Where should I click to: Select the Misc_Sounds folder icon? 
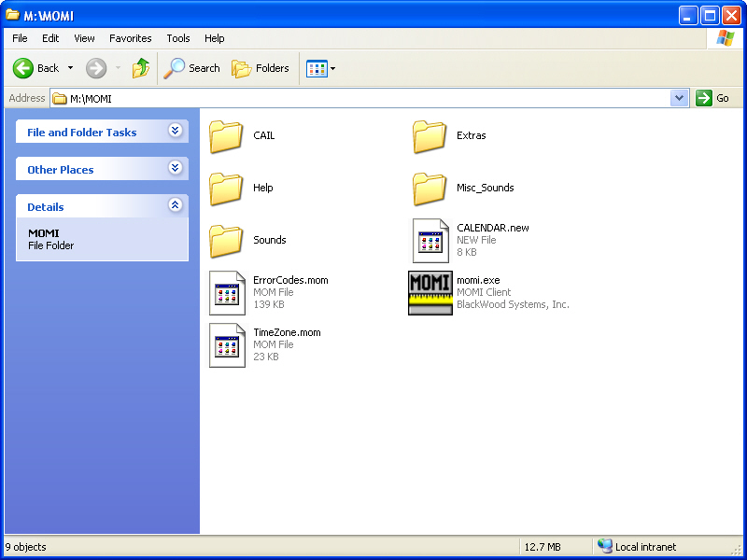click(x=430, y=189)
